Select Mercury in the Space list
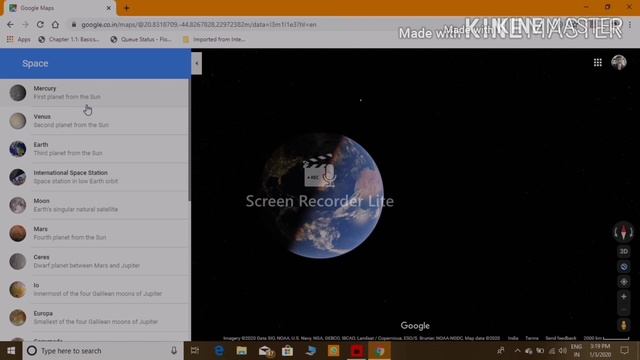 (x=94, y=93)
